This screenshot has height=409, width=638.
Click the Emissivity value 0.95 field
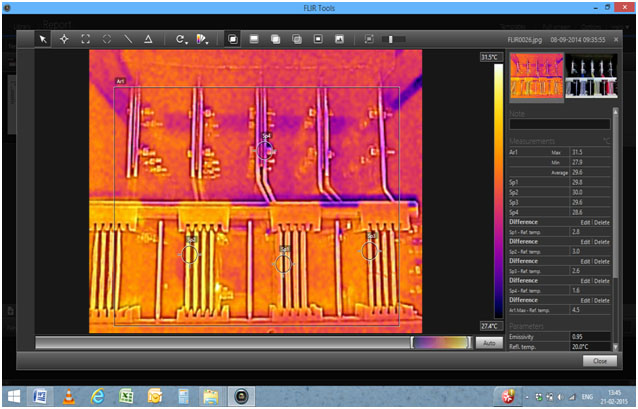point(590,337)
